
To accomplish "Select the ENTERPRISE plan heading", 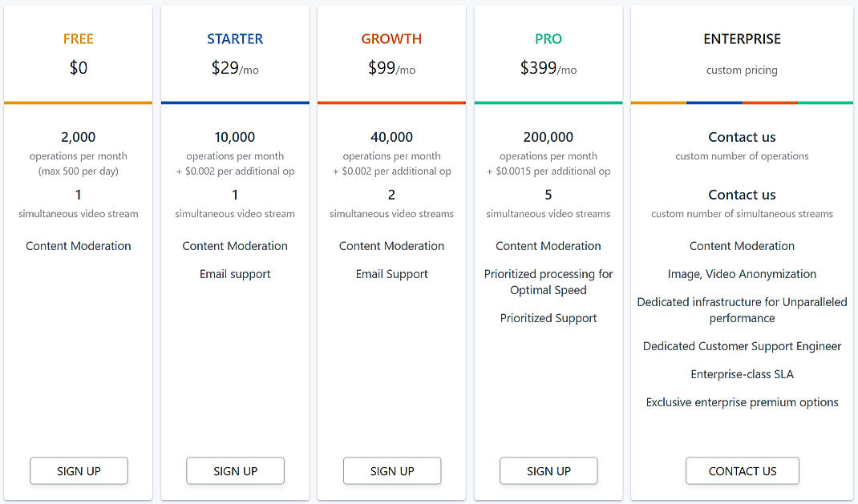I will tap(742, 38).
